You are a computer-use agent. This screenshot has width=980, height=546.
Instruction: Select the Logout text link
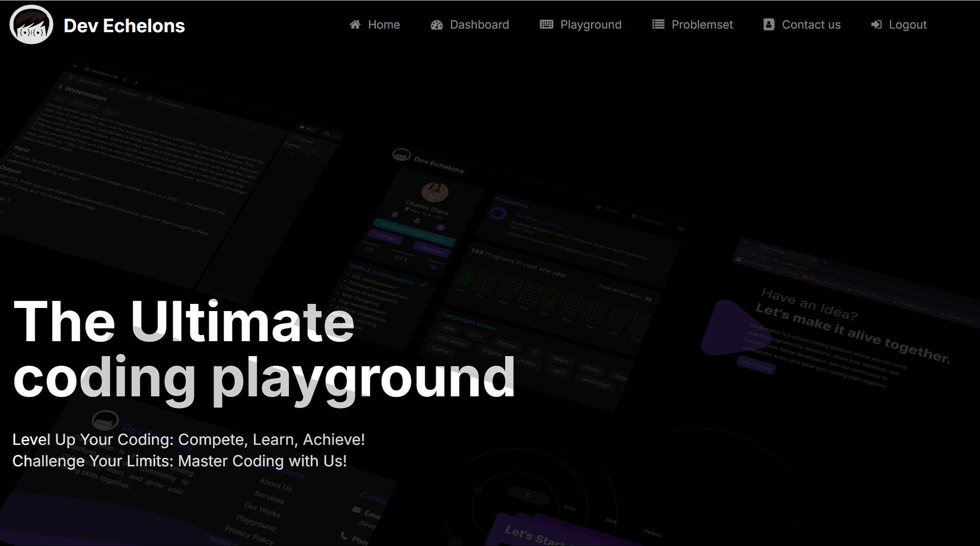tap(907, 25)
